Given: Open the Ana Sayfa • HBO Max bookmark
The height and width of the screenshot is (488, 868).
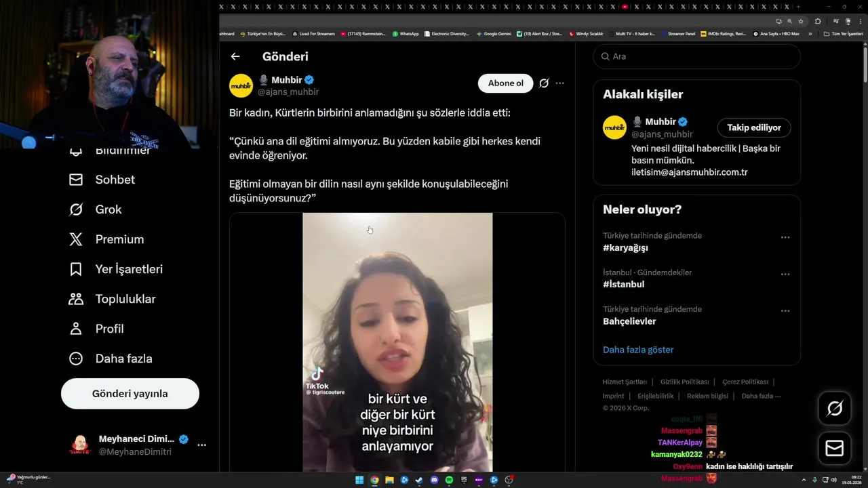Looking at the screenshot, I should [776, 33].
